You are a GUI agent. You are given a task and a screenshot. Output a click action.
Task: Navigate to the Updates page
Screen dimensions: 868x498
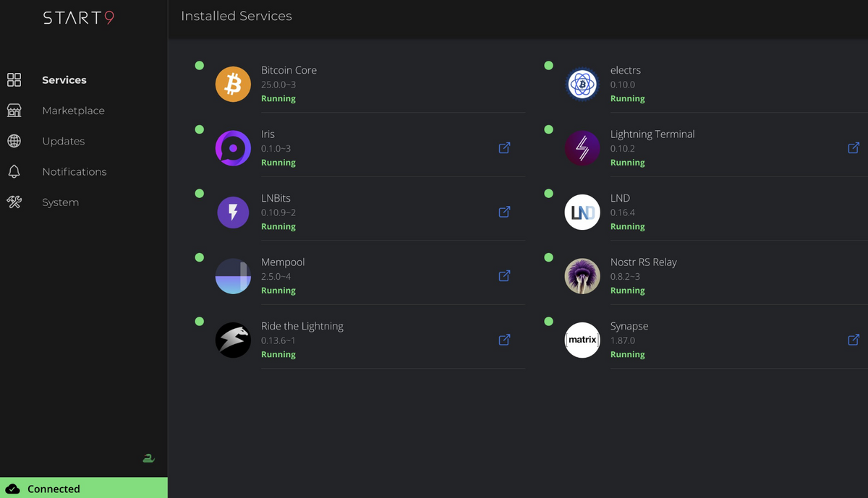tap(63, 141)
